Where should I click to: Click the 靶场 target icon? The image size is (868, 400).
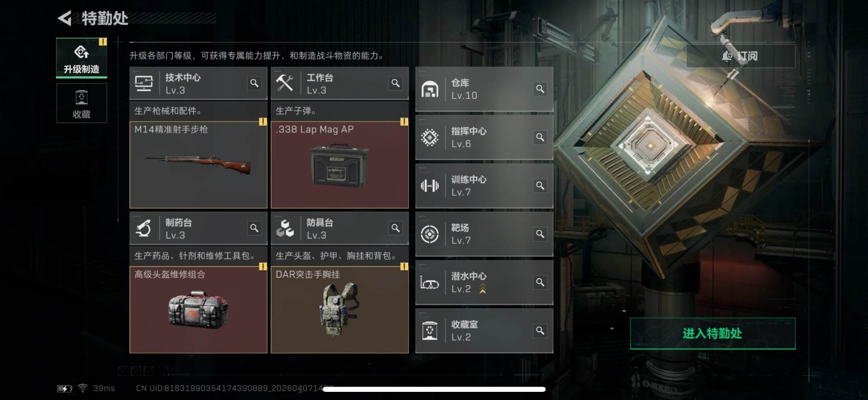click(x=429, y=234)
